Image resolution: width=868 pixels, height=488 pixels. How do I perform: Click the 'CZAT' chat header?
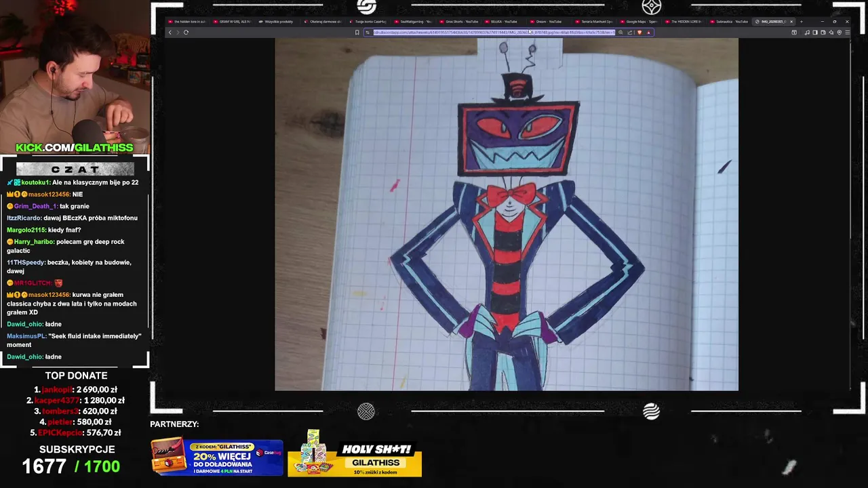coord(75,169)
